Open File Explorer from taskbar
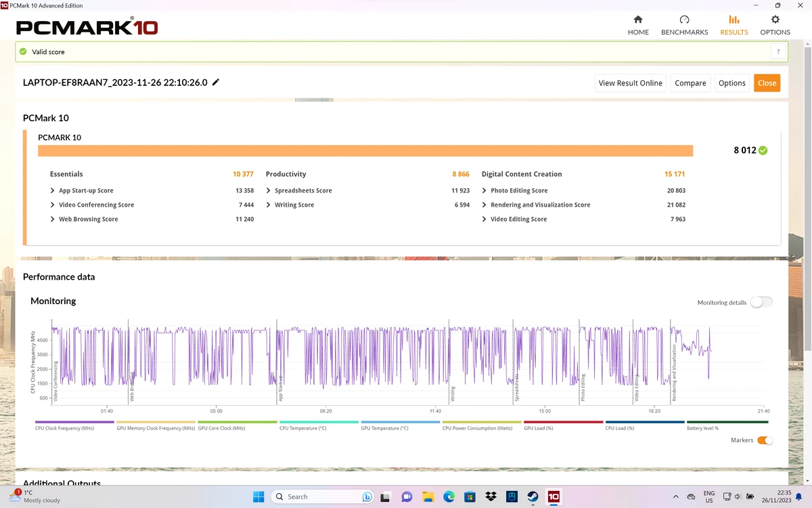 click(x=428, y=496)
